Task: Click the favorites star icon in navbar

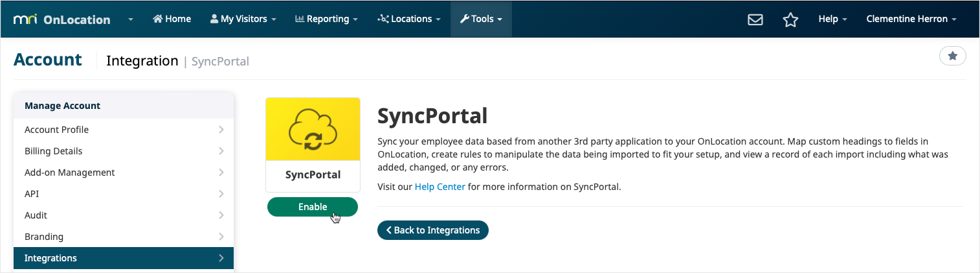Action: point(790,19)
